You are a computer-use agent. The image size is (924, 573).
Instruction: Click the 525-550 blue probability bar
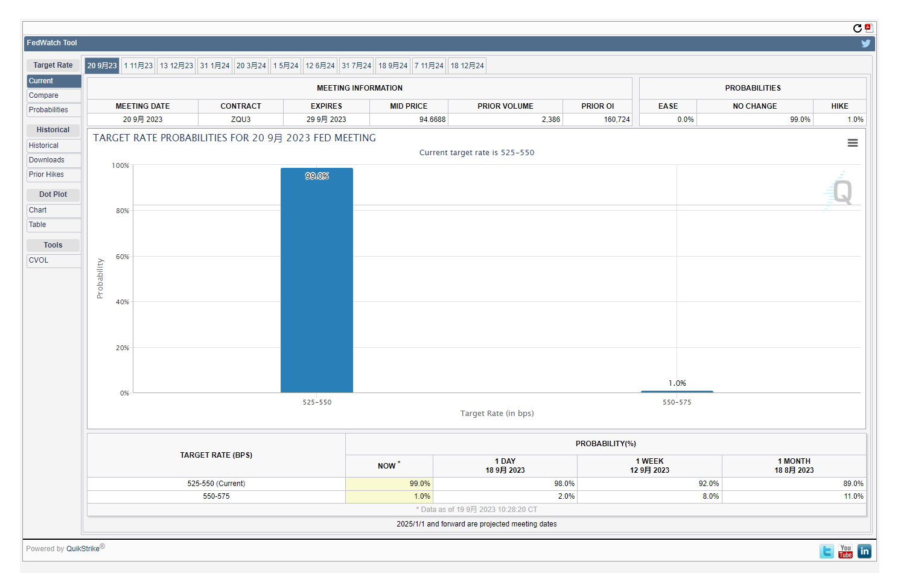(317, 280)
